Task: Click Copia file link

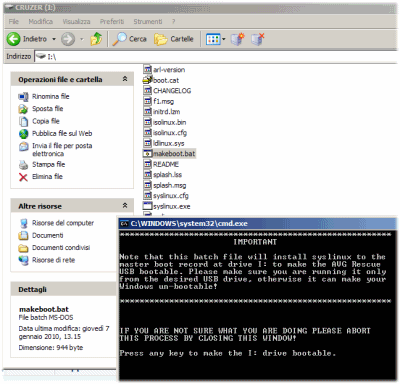Action: [46, 121]
